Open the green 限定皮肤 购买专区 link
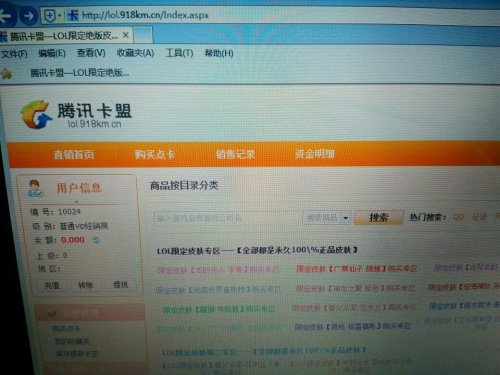 point(219,309)
